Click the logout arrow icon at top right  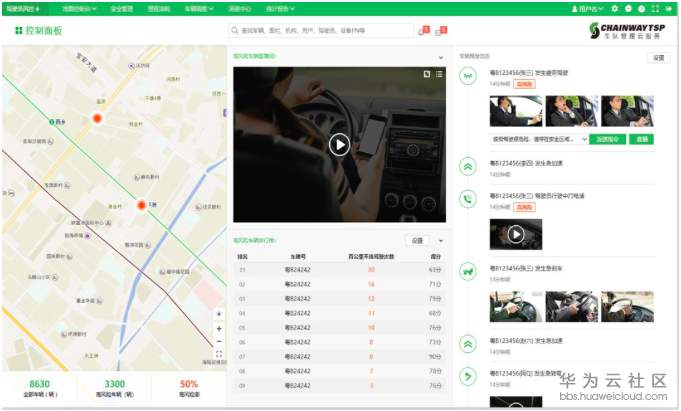tap(669, 9)
